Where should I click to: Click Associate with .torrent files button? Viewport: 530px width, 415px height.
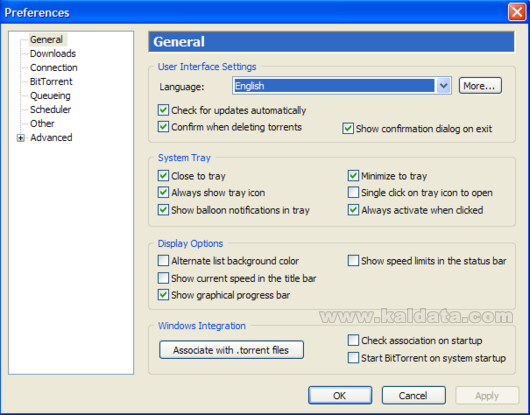coord(231,350)
